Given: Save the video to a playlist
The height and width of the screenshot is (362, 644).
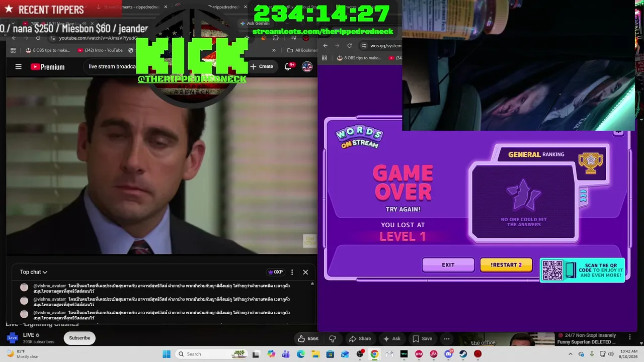Looking at the screenshot, I should pos(423,338).
